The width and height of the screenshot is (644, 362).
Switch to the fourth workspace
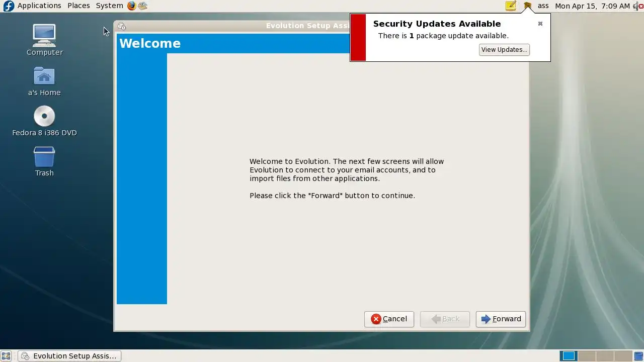point(623,356)
